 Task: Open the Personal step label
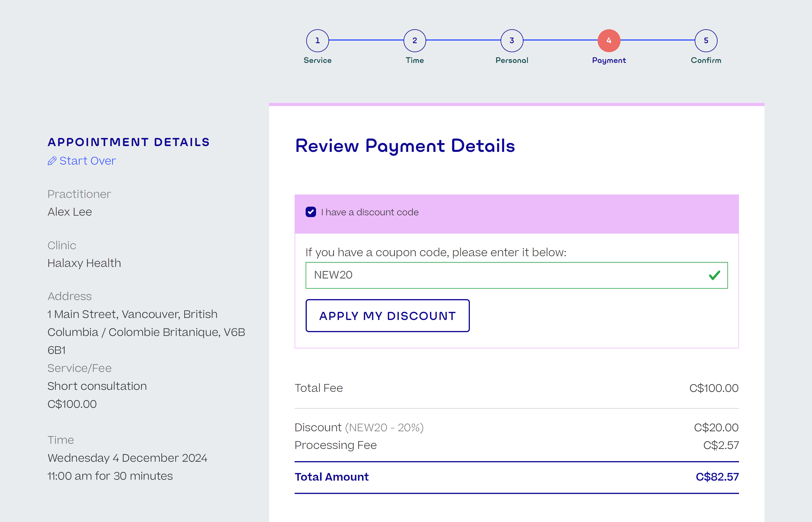tap(512, 60)
